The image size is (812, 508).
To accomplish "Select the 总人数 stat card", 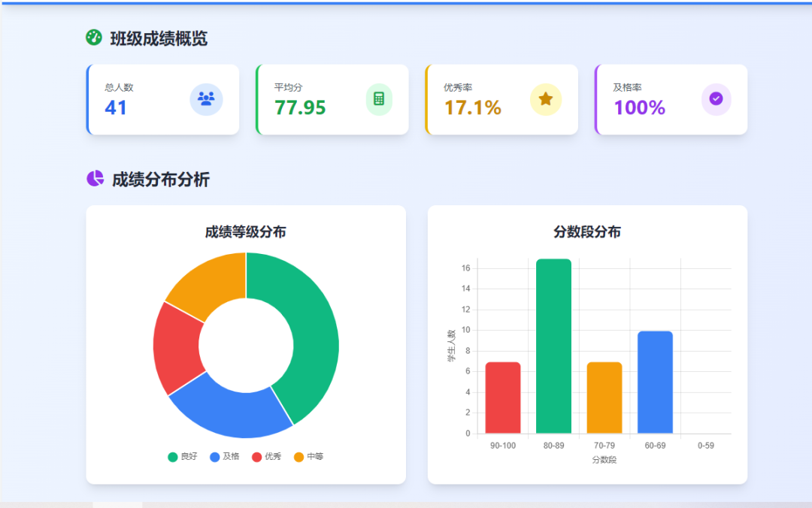I will click(162, 99).
